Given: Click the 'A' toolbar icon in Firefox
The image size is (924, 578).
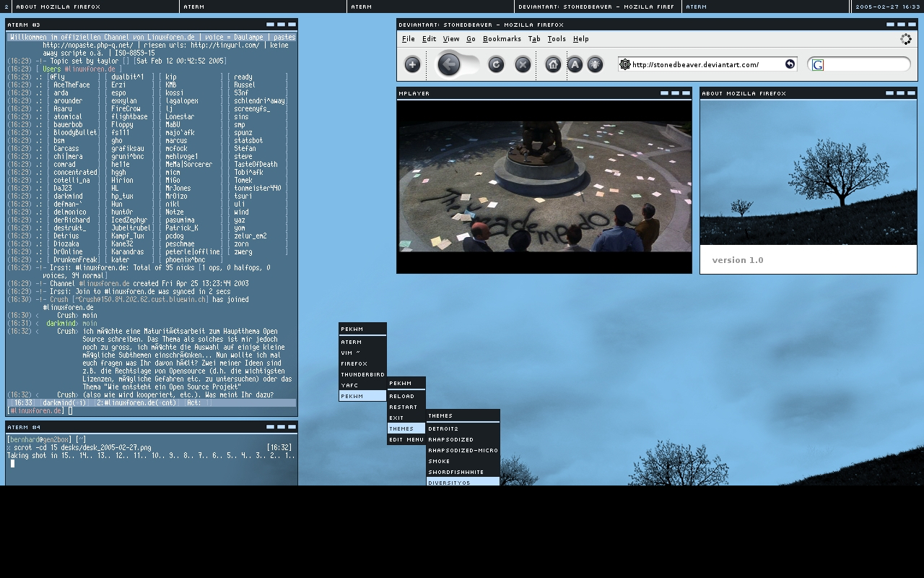Looking at the screenshot, I should pyautogui.click(x=575, y=65).
